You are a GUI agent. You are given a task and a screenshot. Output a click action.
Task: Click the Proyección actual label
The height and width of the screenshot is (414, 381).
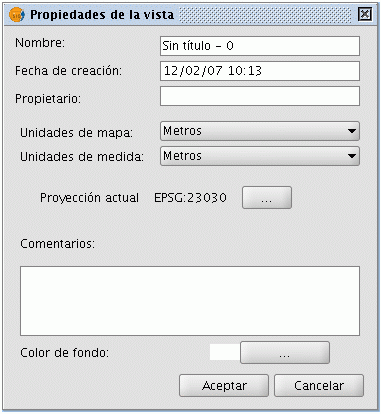click(x=89, y=198)
